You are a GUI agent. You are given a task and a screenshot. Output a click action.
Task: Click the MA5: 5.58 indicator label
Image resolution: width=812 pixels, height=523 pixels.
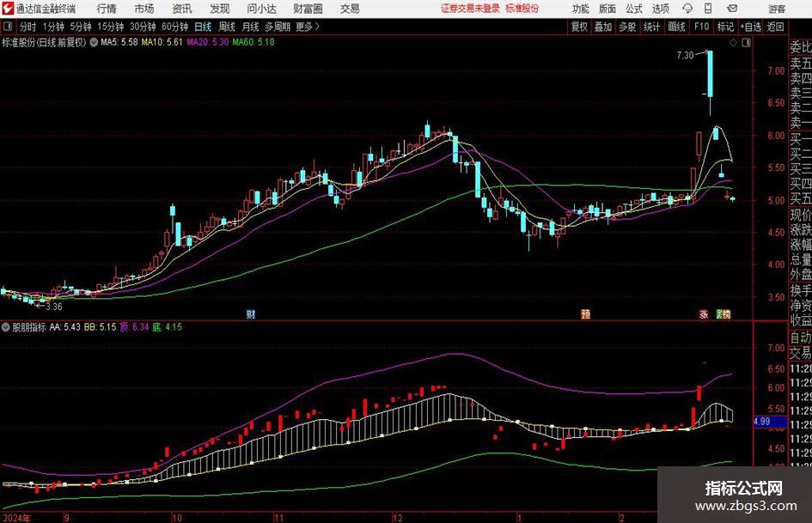(x=119, y=42)
